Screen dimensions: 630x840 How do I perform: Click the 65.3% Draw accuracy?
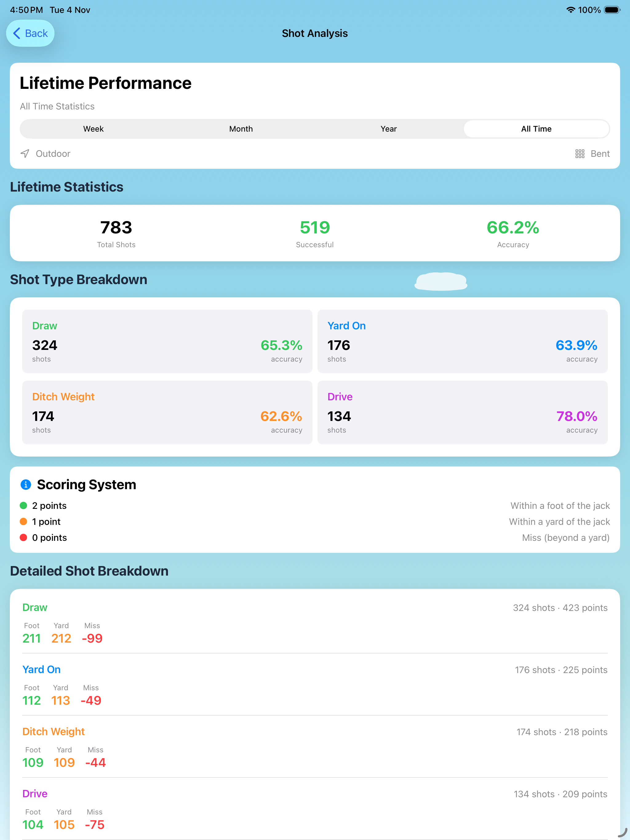tap(281, 345)
